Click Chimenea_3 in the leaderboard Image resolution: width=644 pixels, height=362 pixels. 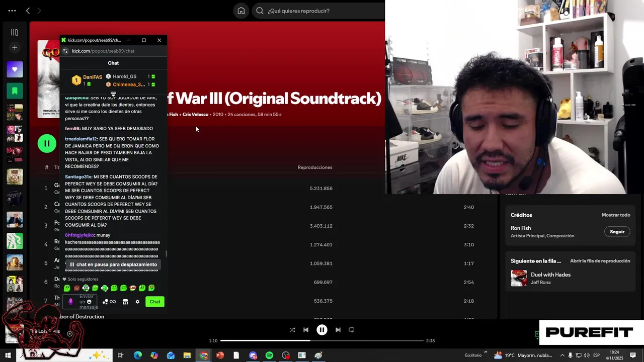[x=129, y=84]
